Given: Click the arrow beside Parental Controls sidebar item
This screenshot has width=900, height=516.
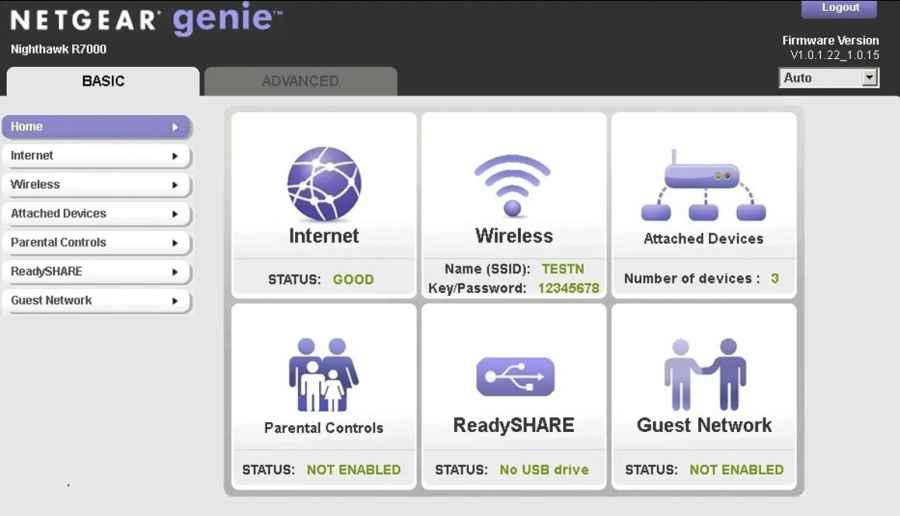Looking at the screenshot, I should pos(175,243).
